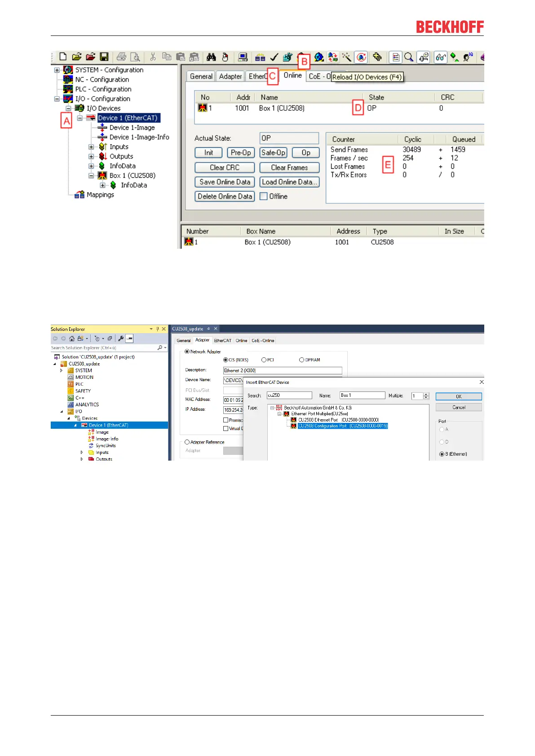Image resolution: width=535 pixels, height=756 pixels.
Task: Collapse the I/O Devices node
Action: 68,108
